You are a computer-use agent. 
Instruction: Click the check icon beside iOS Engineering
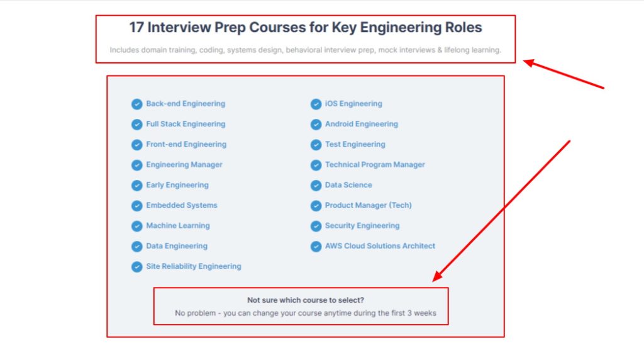point(316,104)
